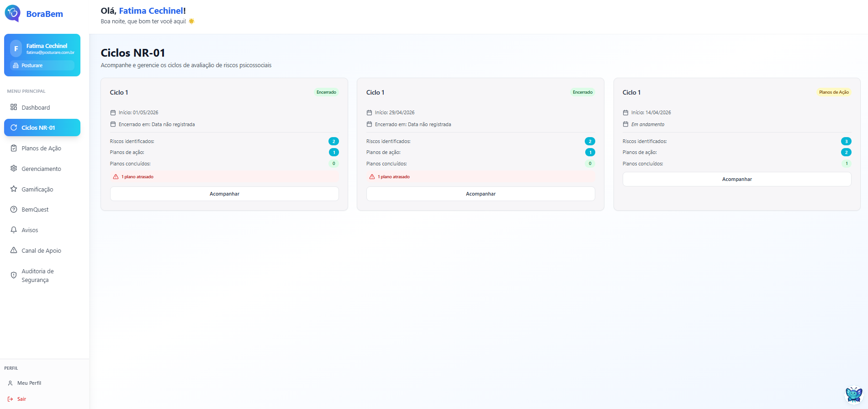Click the Meu Perfil person icon
868x409 pixels.
[x=11, y=383]
